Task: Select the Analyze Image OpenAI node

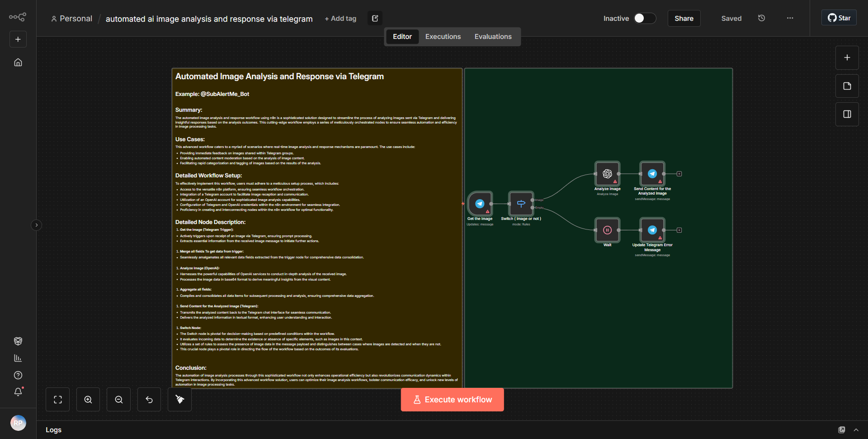Action: 607,174
